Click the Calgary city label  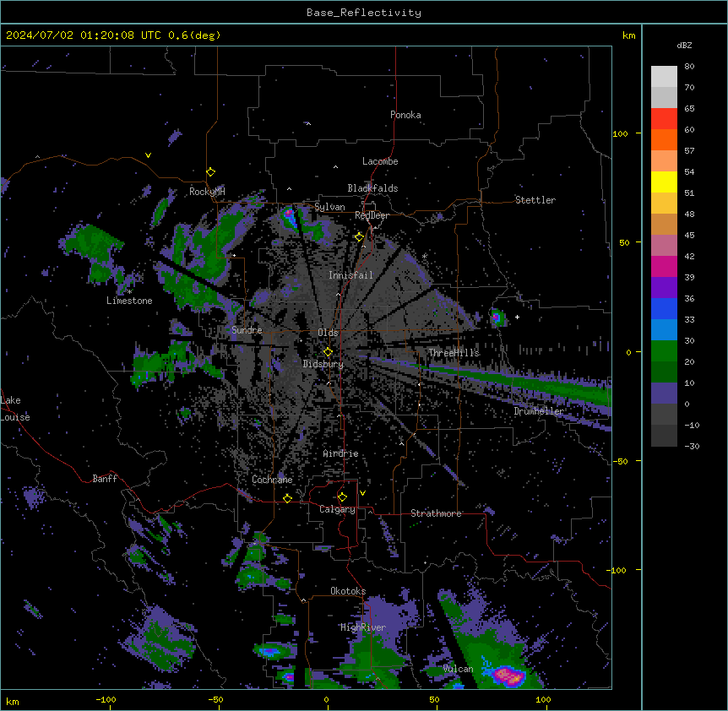pyautogui.click(x=337, y=509)
